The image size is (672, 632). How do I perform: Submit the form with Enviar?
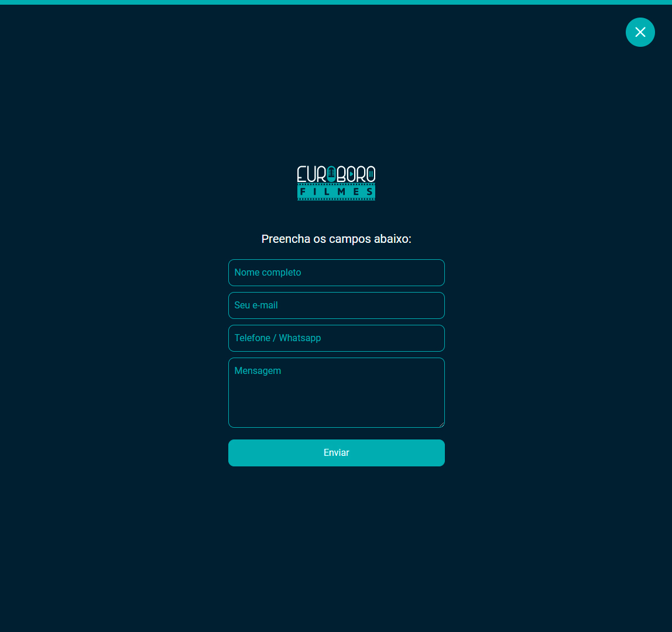[337, 453]
